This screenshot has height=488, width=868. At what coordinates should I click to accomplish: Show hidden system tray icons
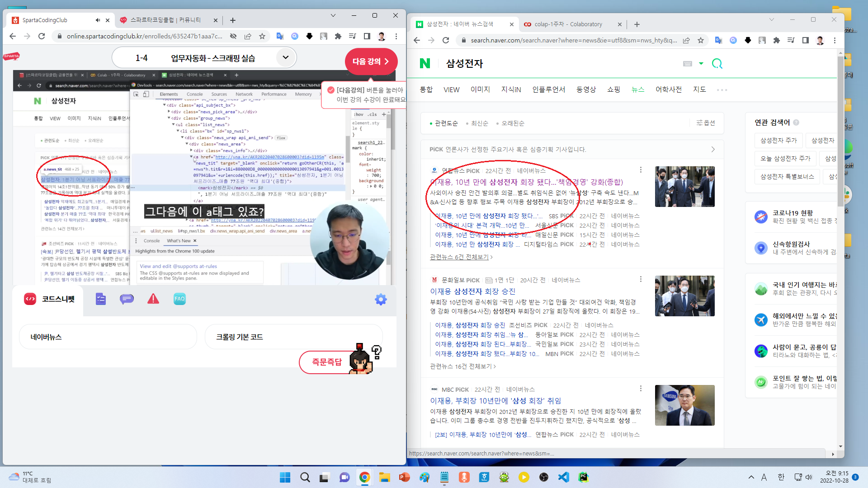tap(751, 477)
